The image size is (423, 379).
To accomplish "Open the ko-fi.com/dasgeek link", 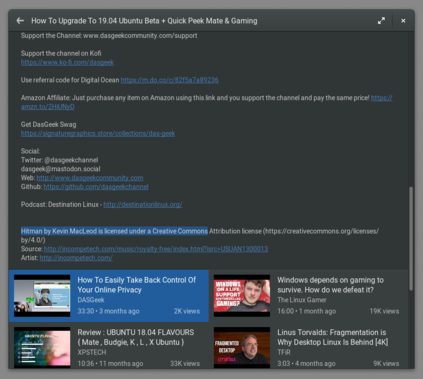I will point(67,62).
